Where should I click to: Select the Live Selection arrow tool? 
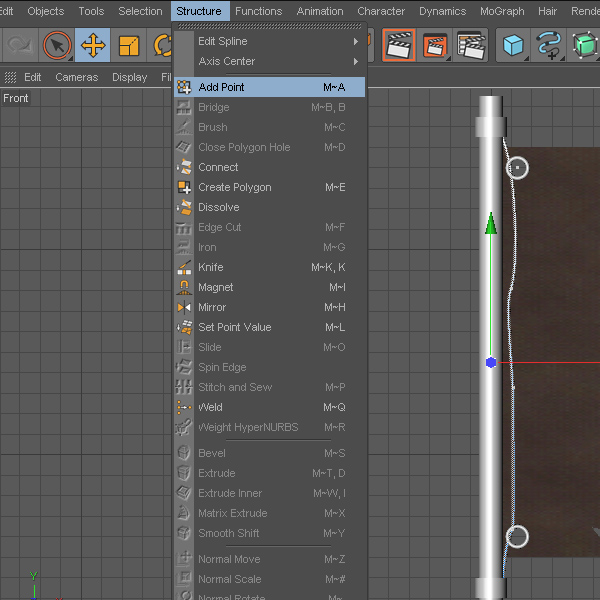[x=57, y=46]
